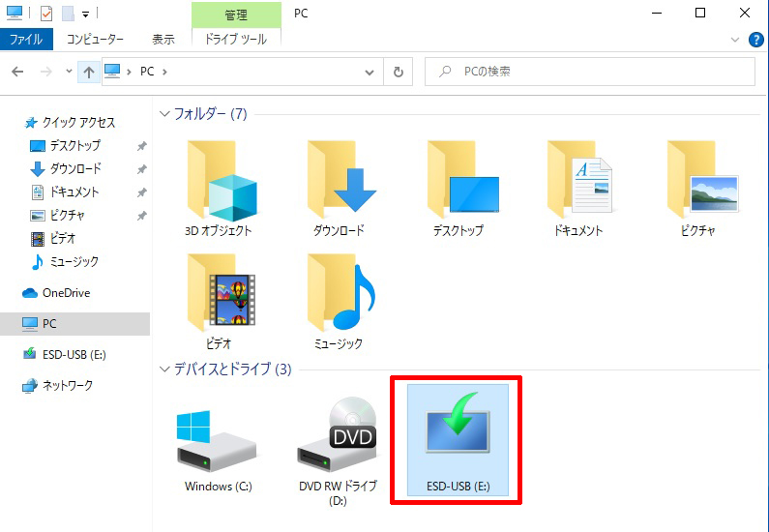Select the ESD-USB (E:) drive icon
Screen dimensions: 769x532
[x=458, y=440]
